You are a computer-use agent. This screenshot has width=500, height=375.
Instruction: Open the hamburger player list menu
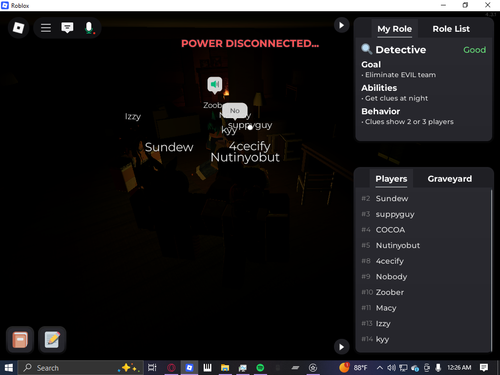coord(46,28)
